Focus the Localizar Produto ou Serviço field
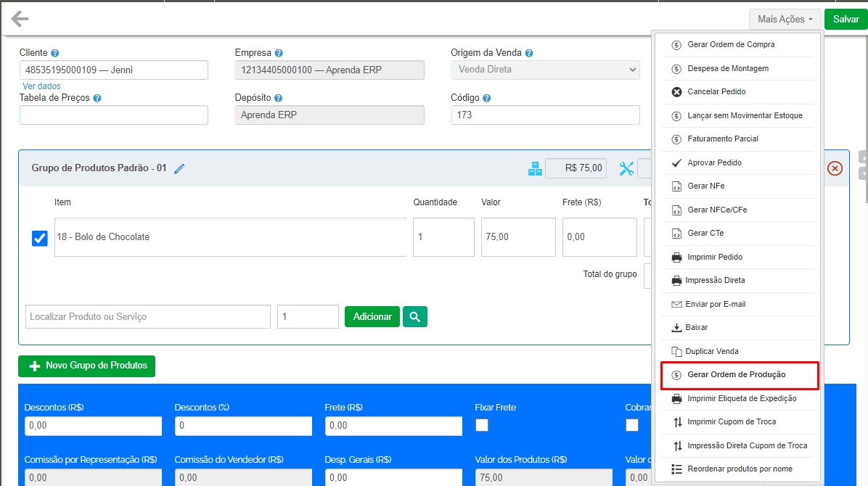 pos(148,317)
